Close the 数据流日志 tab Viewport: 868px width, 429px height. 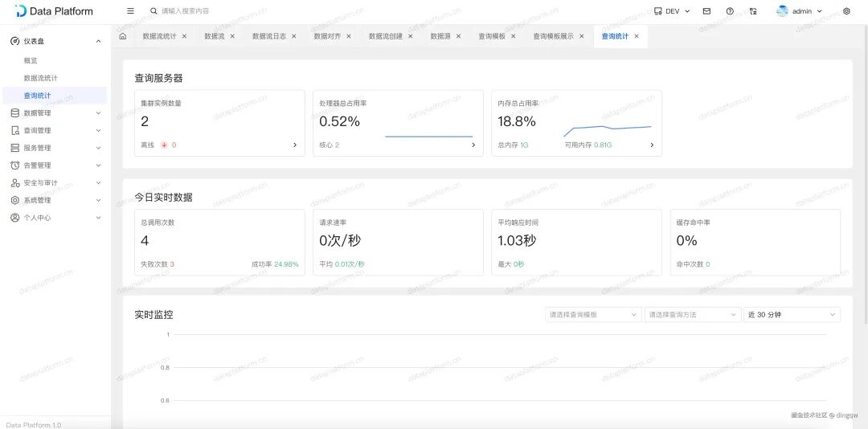point(294,36)
